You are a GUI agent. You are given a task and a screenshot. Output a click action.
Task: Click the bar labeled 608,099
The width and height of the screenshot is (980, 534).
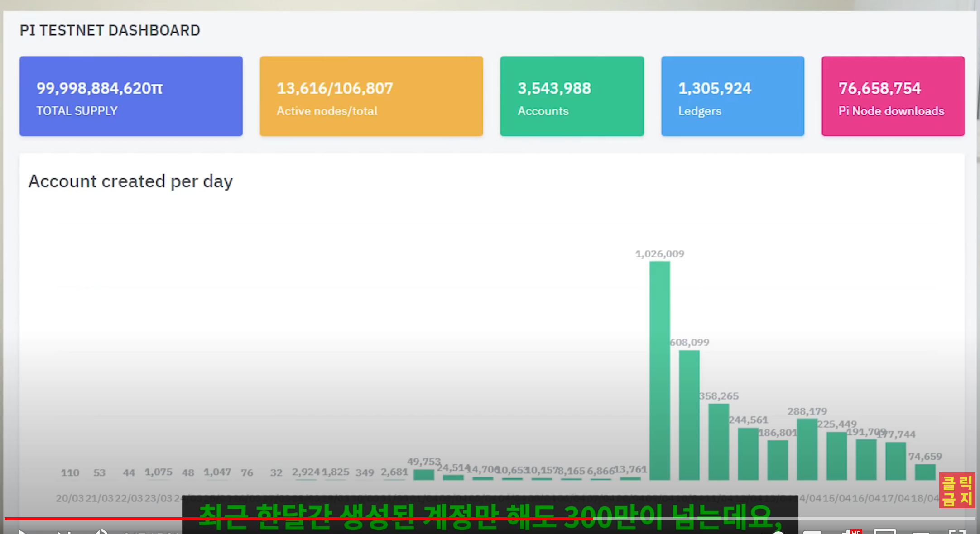[689, 415]
